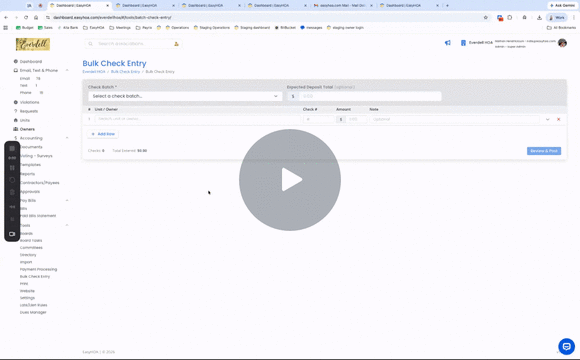580x360 pixels.
Task: Open Voting + Surveys in the sidebar
Action: (x=36, y=156)
